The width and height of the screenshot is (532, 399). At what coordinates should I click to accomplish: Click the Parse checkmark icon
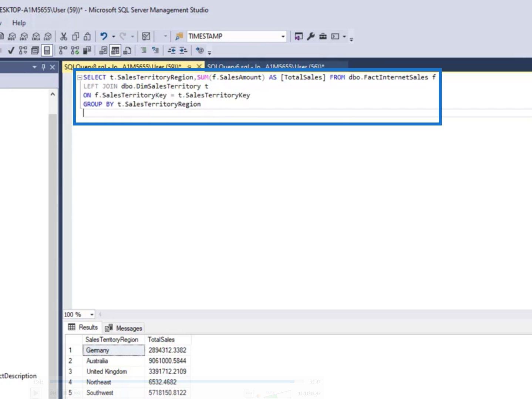coord(11,50)
